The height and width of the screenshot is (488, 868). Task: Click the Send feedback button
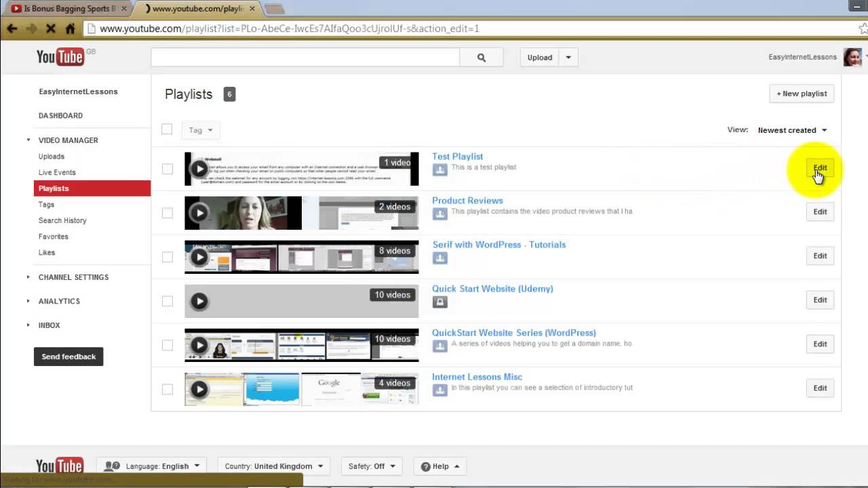[x=68, y=357]
